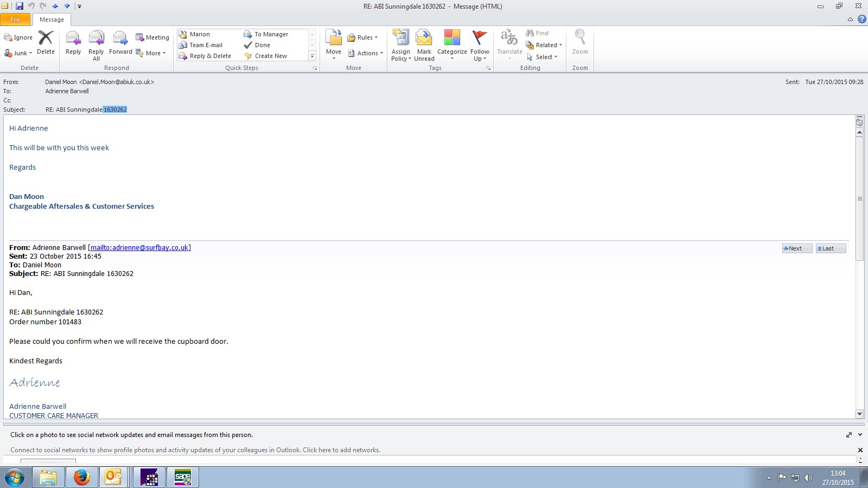Screen dimensions: 868x488
Task: Expand the More respond options dropdown
Action: (x=151, y=53)
